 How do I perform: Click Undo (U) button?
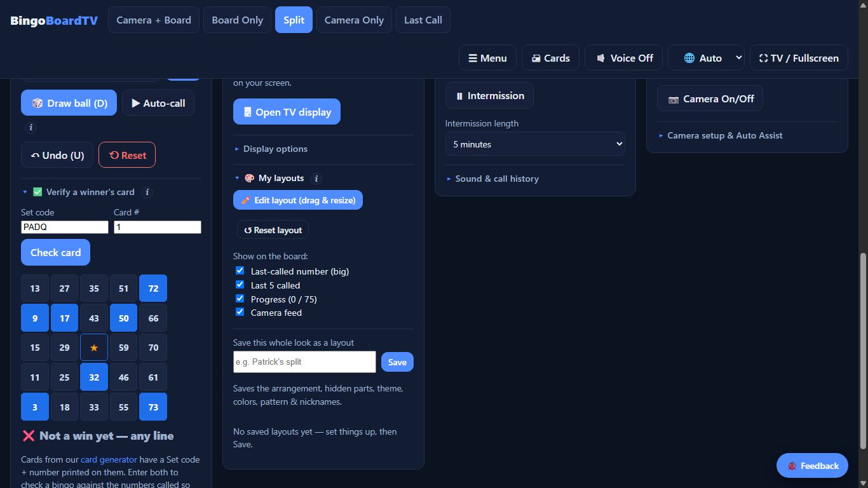coord(57,155)
